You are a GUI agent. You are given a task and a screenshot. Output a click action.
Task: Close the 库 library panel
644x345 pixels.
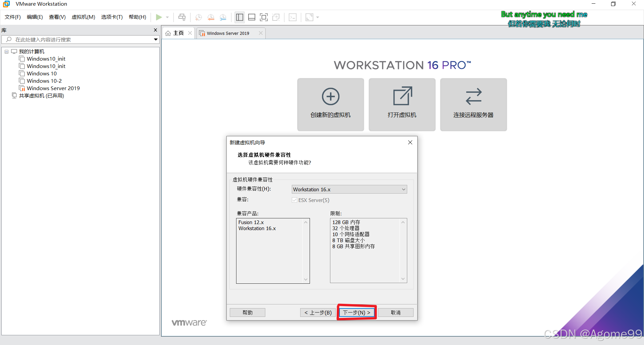point(155,30)
